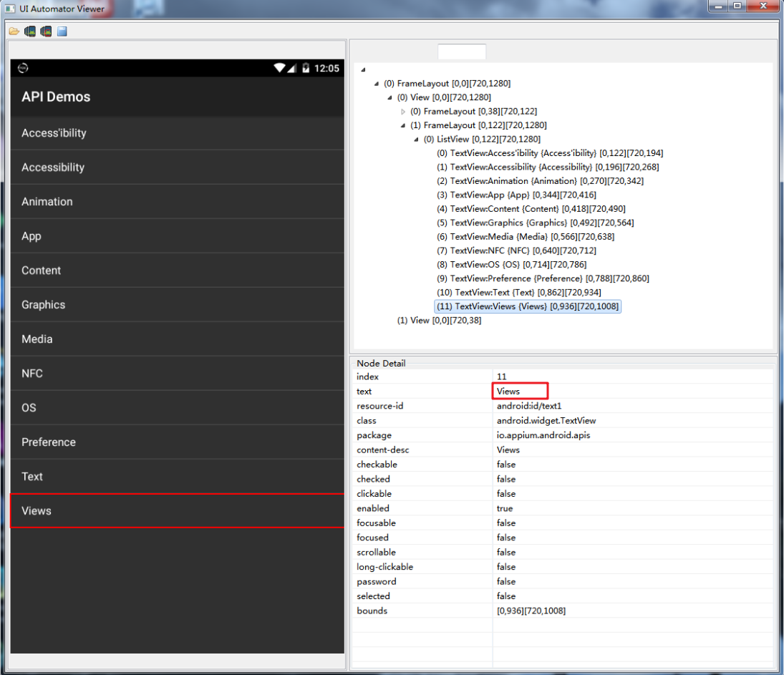Viewport: 784px width, 675px height.
Task: Click the Node Detail panel heading
Action: pos(381,364)
